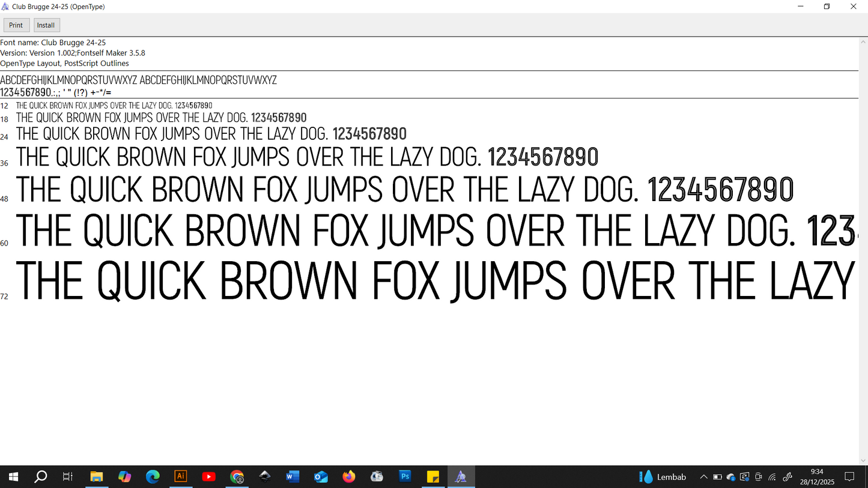The height and width of the screenshot is (488, 868).
Task: Expand hidden system tray icons
Action: (703, 477)
